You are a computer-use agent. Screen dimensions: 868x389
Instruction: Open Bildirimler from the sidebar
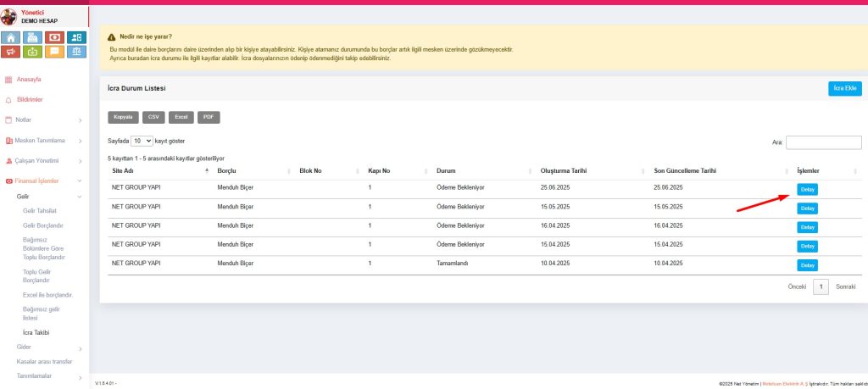[30, 99]
